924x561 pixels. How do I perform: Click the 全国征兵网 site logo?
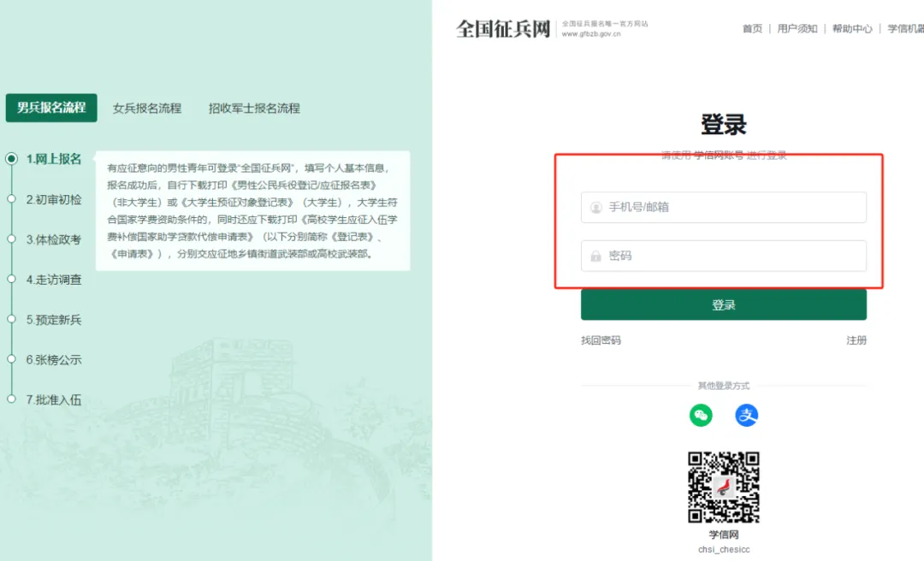[x=503, y=28]
